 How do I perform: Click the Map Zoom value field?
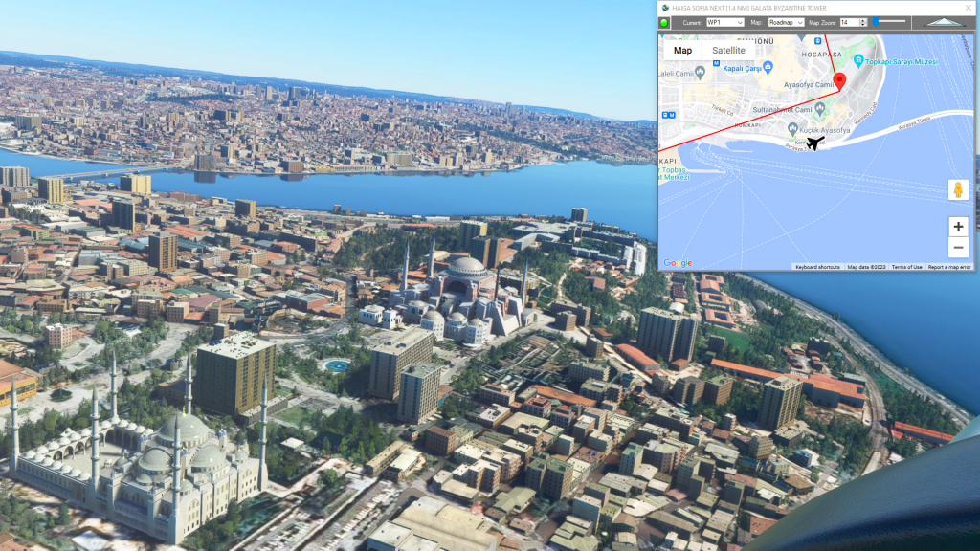click(x=849, y=23)
